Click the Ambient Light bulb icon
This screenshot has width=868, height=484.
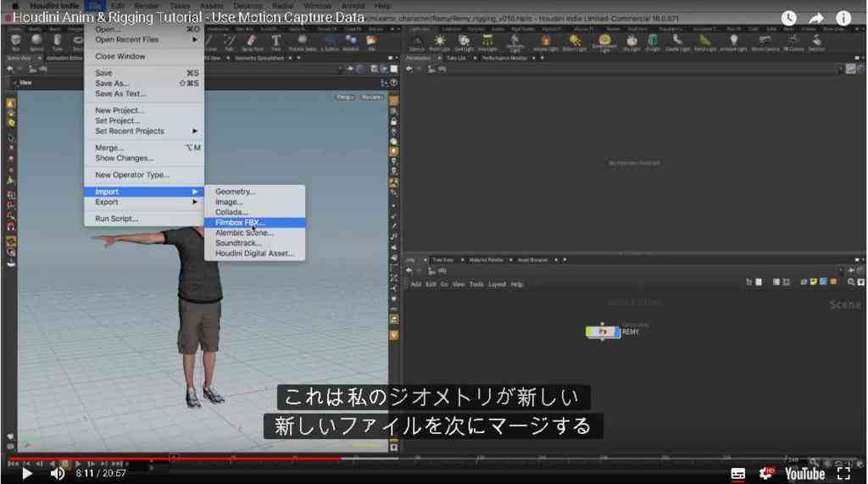[733, 42]
